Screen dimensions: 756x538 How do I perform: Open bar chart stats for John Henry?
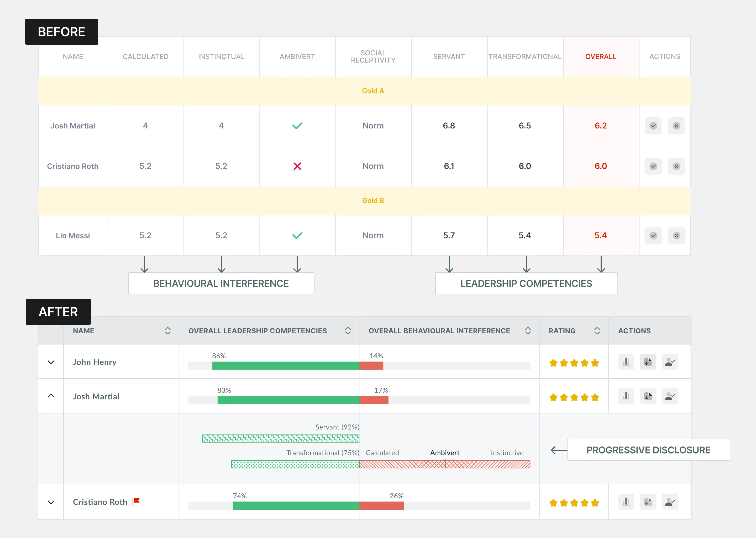click(626, 362)
